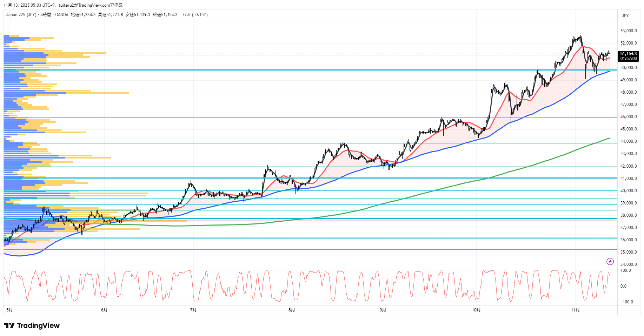Select the 8月 label on the time axis

coord(292,310)
